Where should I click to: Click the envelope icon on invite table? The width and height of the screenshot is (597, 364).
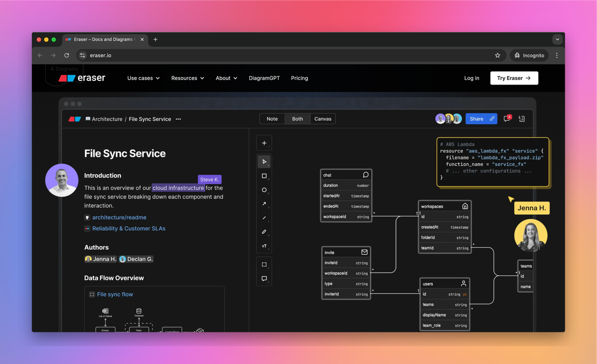364,252
